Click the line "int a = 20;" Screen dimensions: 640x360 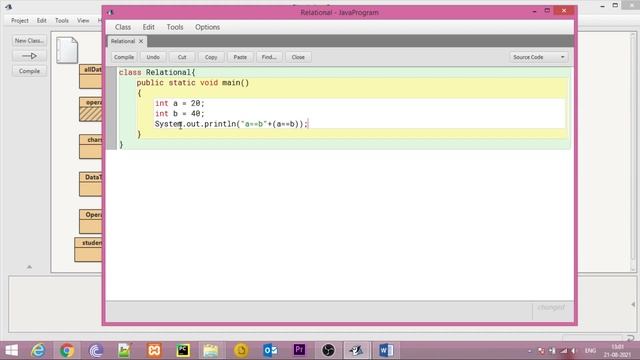coord(180,103)
